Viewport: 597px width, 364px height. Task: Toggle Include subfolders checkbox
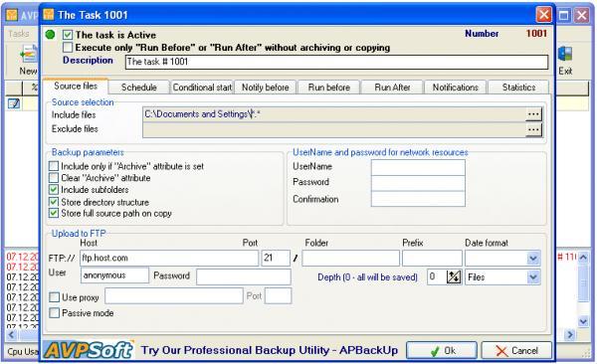[x=54, y=190]
